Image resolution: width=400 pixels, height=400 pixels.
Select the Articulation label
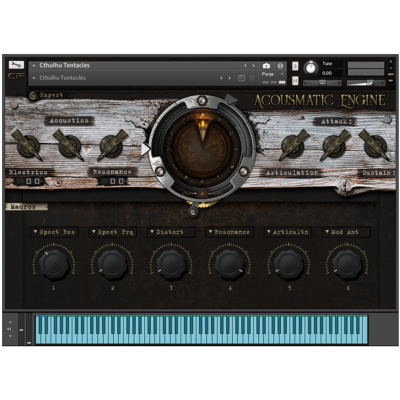292,173
